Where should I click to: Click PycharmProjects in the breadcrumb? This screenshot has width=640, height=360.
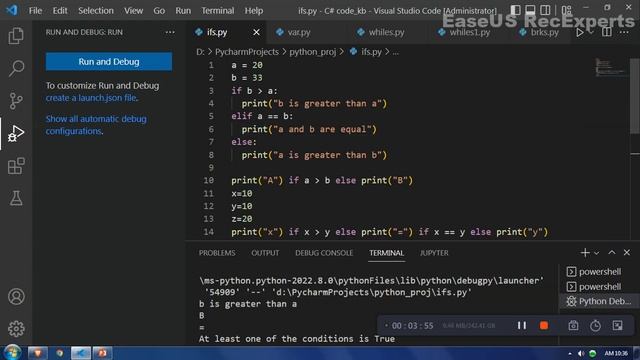tap(247, 52)
